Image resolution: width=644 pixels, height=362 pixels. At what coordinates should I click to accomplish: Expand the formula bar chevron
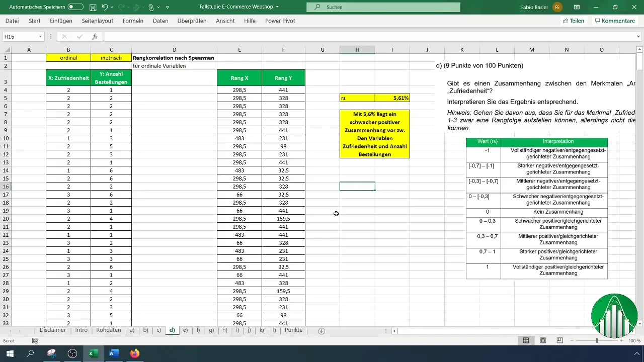[638, 37]
